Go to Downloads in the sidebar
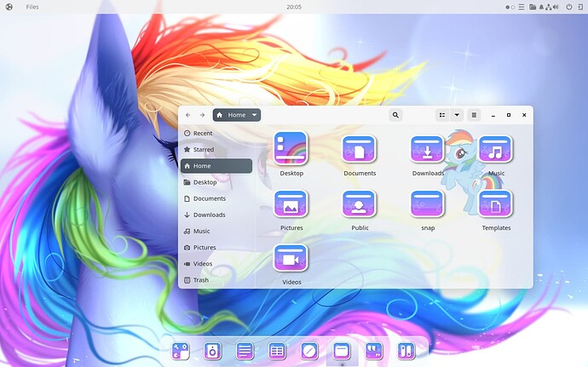Screen dimensions: 588x367 coord(216,215)
